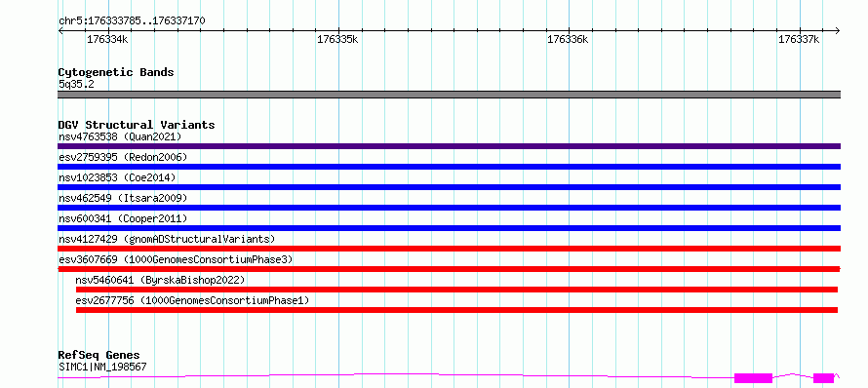The height and width of the screenshot is (388, 868).
Task: Click the larger magenta SIMC1 exon block
Action: pyautogui.click(x=754, y=378)
